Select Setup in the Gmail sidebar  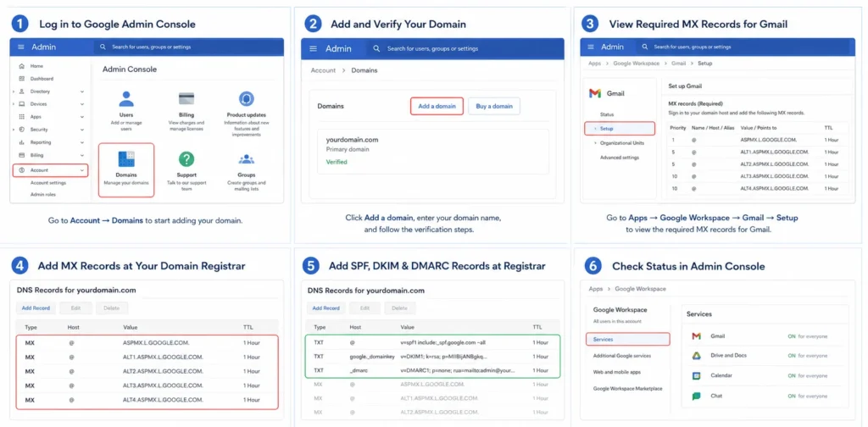[x=620, y=128]
